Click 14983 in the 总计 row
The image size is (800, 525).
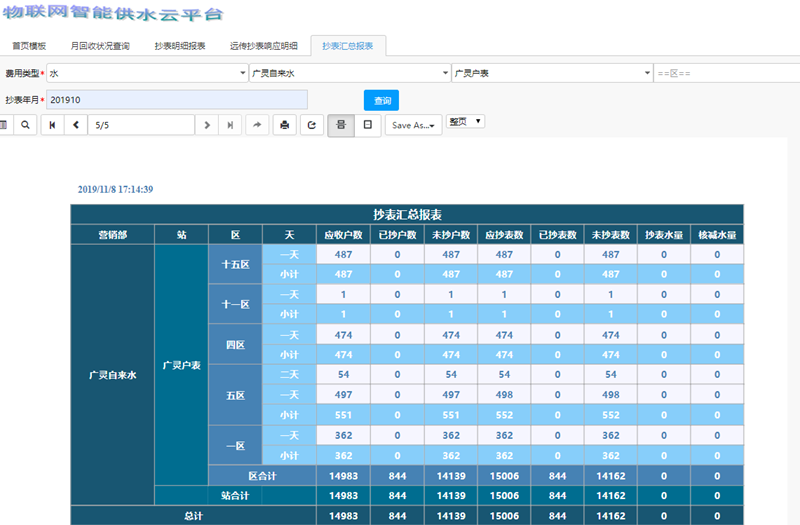[343, 516]
